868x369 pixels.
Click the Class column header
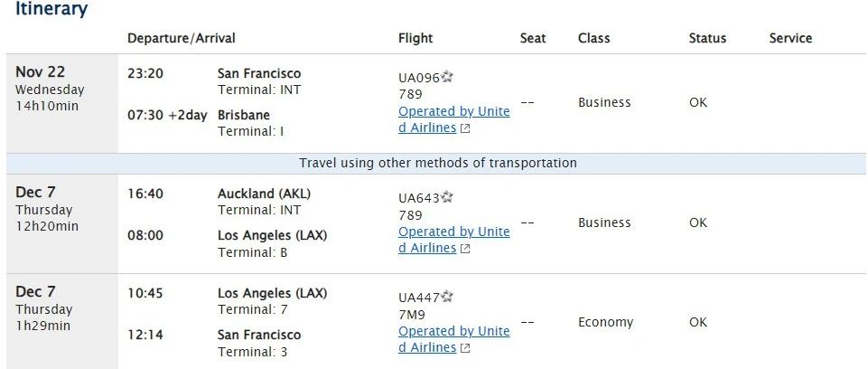point(594,38)
